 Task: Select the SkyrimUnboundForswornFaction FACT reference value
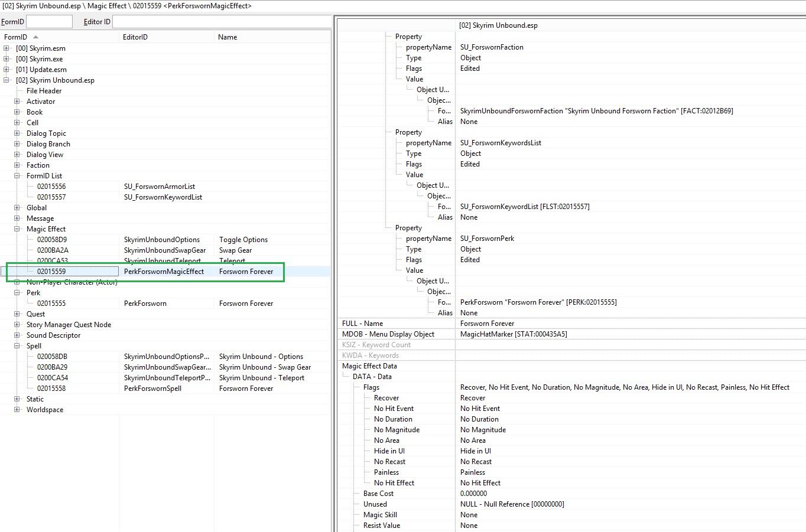597,111
